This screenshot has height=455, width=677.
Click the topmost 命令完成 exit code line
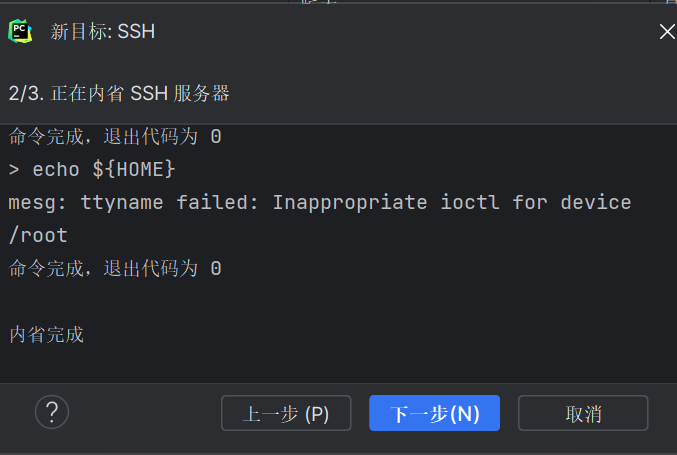click(115, 136)
